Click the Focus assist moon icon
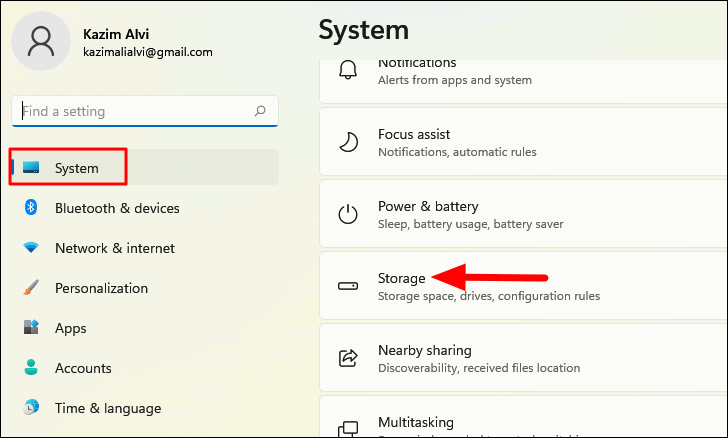 (348, 142)
